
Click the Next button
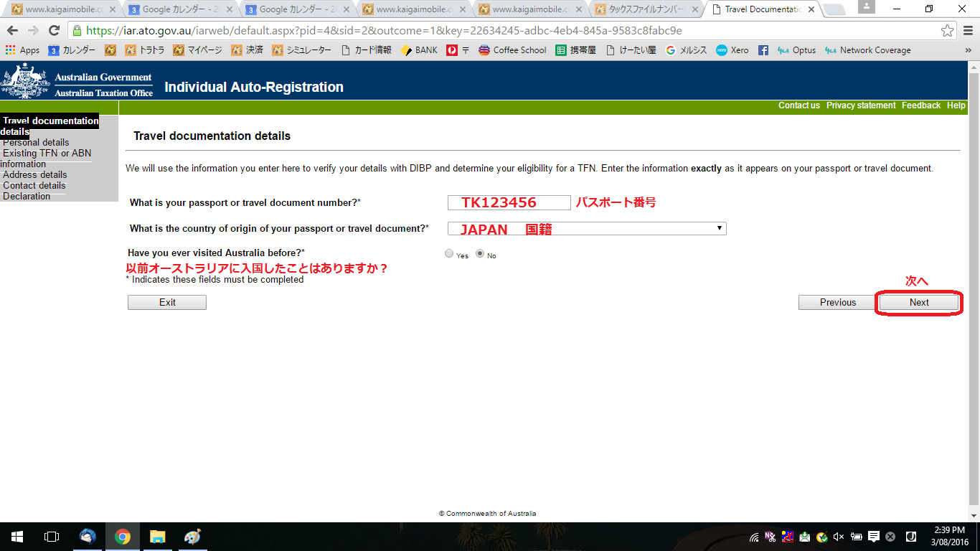tap(919, 303)
